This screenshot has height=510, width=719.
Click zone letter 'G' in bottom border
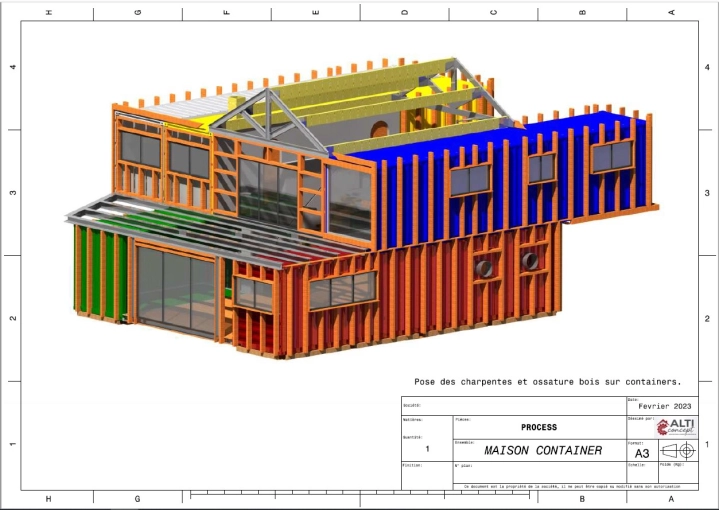click(x=138, y=499)
